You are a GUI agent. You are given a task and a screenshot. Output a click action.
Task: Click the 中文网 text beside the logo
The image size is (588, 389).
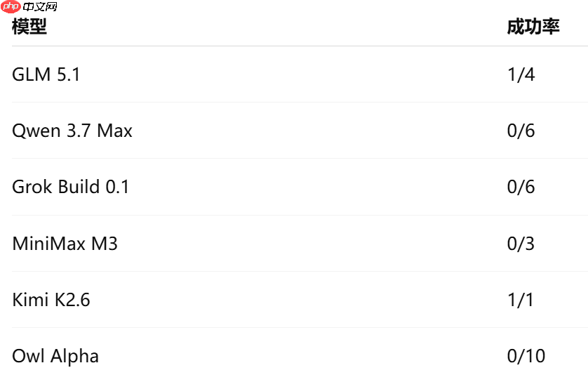(x=40, y=7)
